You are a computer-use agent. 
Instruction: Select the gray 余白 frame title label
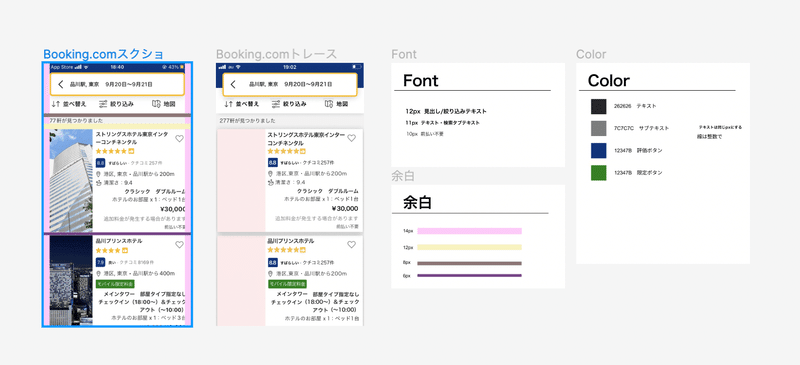403,177
